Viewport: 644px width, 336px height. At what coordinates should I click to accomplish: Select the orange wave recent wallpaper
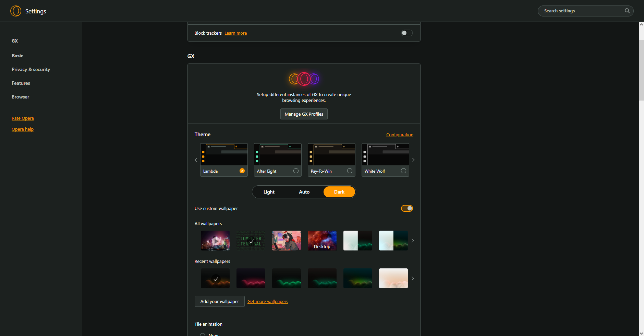215,278
